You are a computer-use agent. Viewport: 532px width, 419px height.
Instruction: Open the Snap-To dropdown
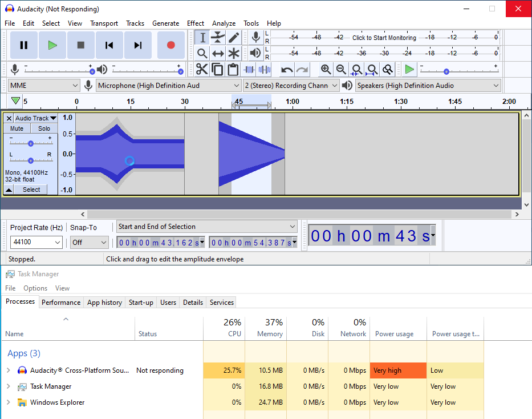pos(89,242)
